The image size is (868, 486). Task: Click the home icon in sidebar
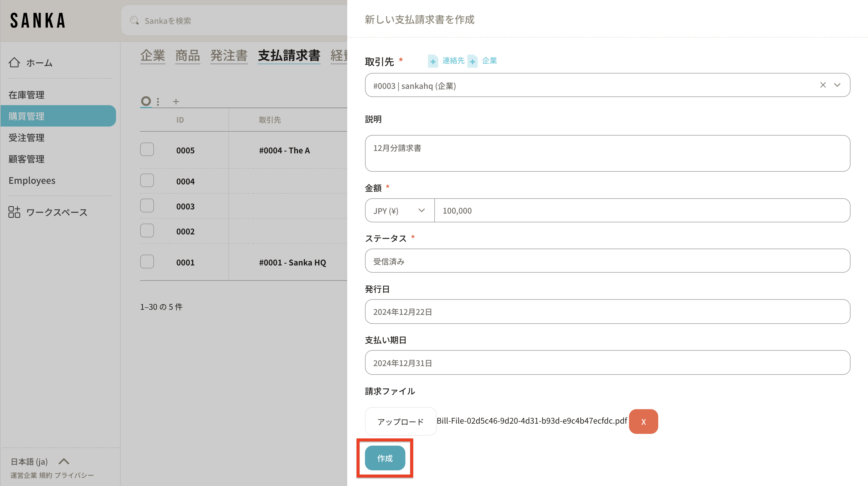14,63
